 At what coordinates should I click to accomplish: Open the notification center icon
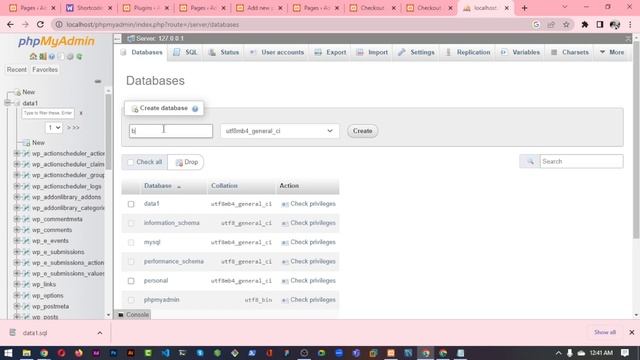point(625,353)
